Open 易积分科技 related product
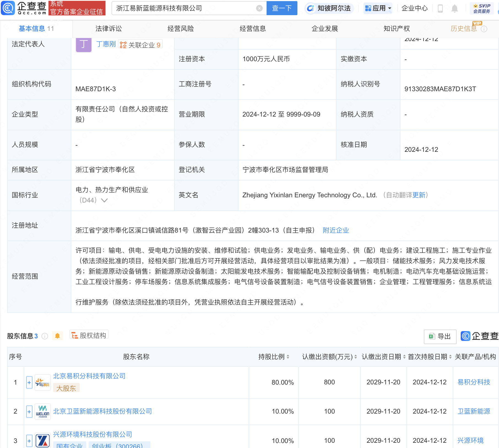The height and width of the screenshot is (448, 499). (474, 382)
